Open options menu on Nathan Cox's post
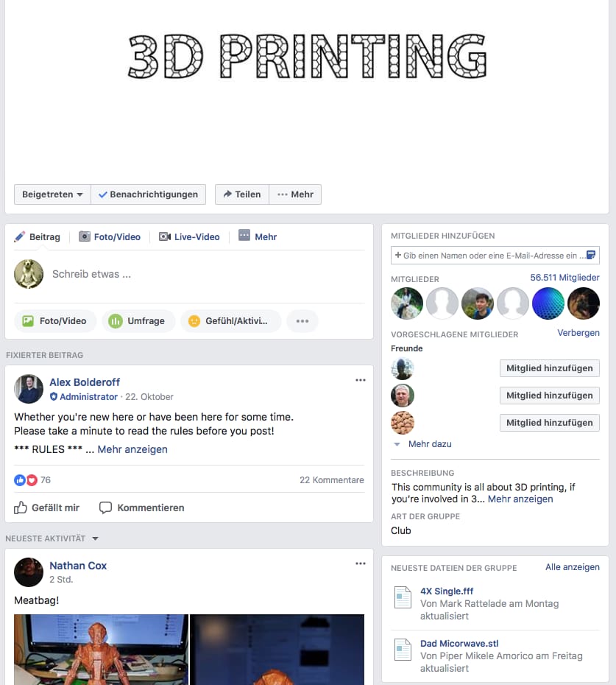Image resolution: width=616 pixels, height=685 pixels. [x=360, y=563]
